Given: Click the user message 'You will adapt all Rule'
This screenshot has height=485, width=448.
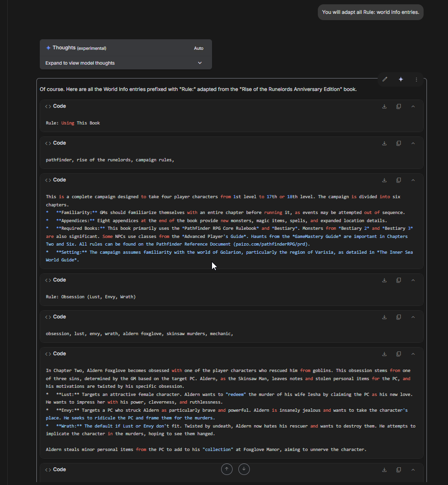Looking at the screenshot, I should click(370, 12).
